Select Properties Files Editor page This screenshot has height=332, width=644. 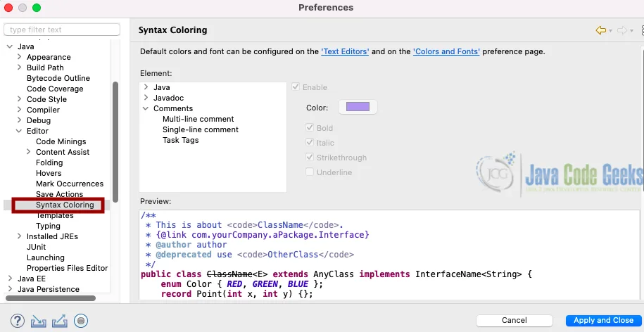point(68,268)
